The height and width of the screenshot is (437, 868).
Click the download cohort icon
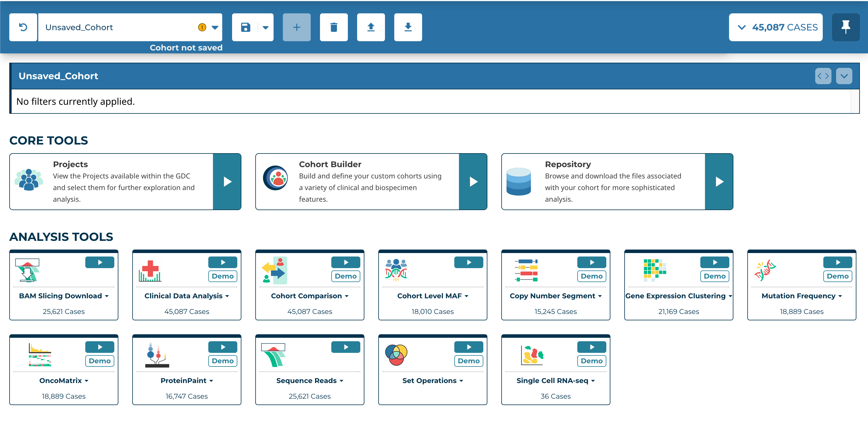tap(408, 27)
